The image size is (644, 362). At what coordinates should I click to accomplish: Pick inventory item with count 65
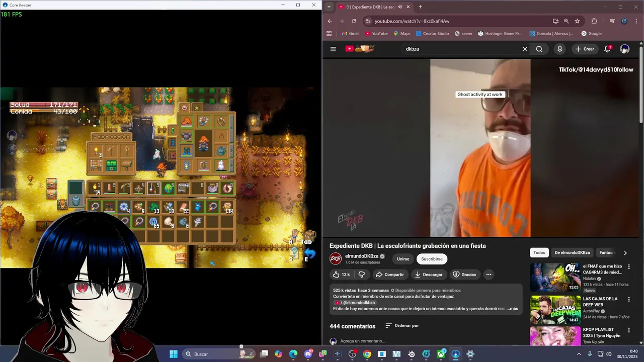153,222
